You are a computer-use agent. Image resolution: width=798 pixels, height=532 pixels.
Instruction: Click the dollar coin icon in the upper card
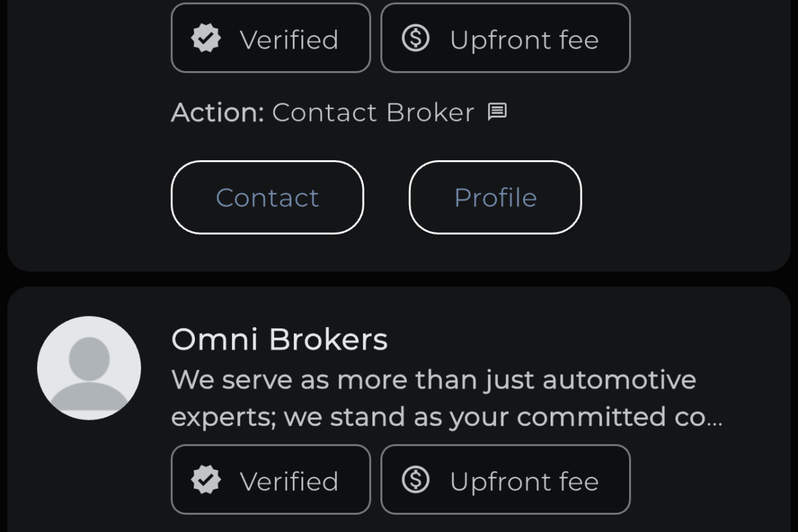416,39
